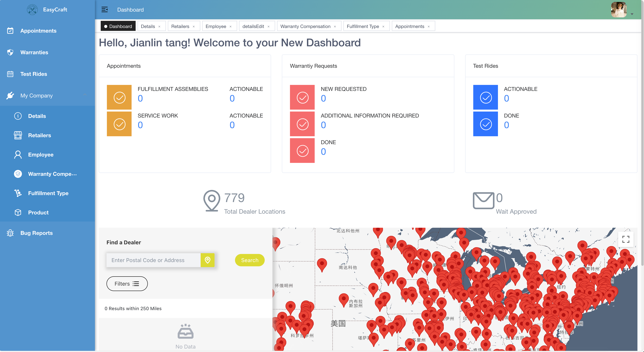Click EasyCraft logo icon
The height and width of the screenshot is (352, 644).
click(x=32, y=9)
